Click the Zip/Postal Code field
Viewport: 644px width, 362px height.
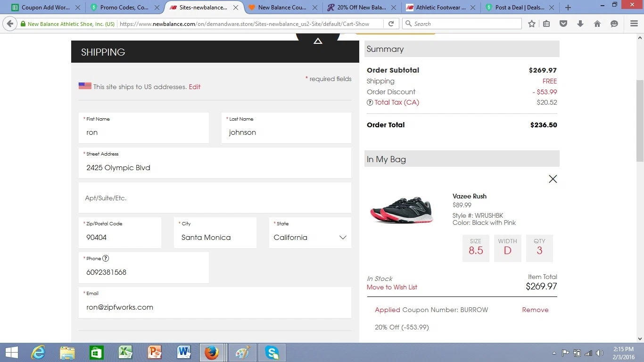click(x=120, y=233)
